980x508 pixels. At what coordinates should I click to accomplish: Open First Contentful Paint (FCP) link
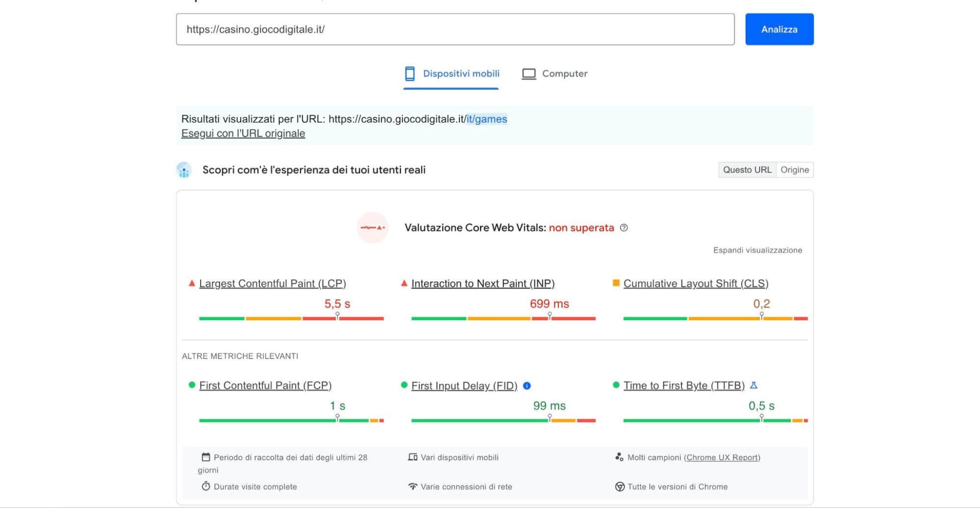pyautogui.click(x=265, y=385)
